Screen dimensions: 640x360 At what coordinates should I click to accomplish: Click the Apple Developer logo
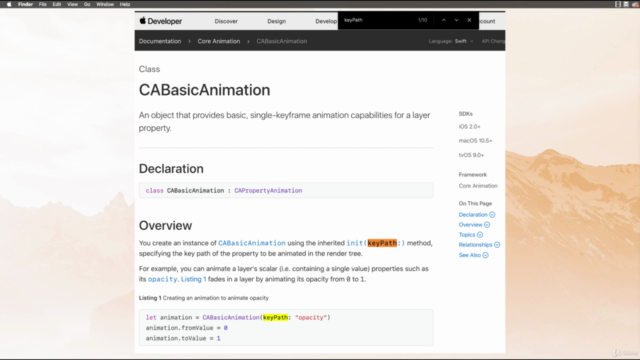coord(160,21)
